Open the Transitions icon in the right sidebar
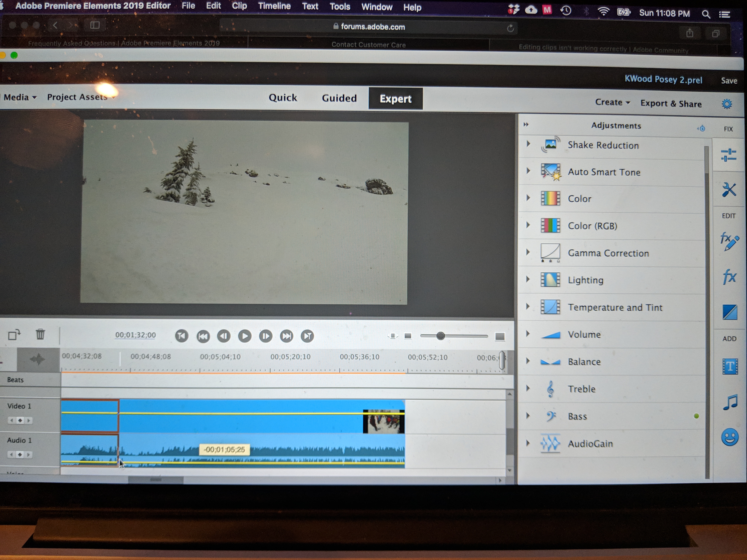The width and height of the screenshot is (747, 560). [x=730, y=312]
